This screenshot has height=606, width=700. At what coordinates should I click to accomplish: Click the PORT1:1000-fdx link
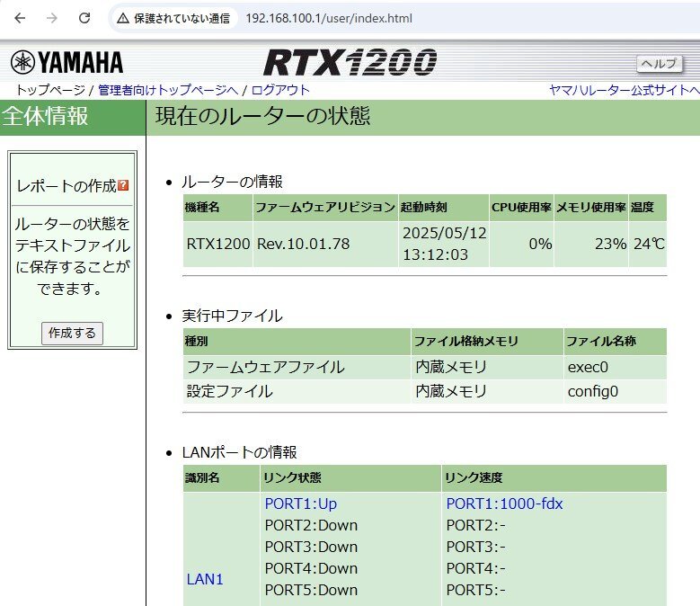tap(504, 504)
